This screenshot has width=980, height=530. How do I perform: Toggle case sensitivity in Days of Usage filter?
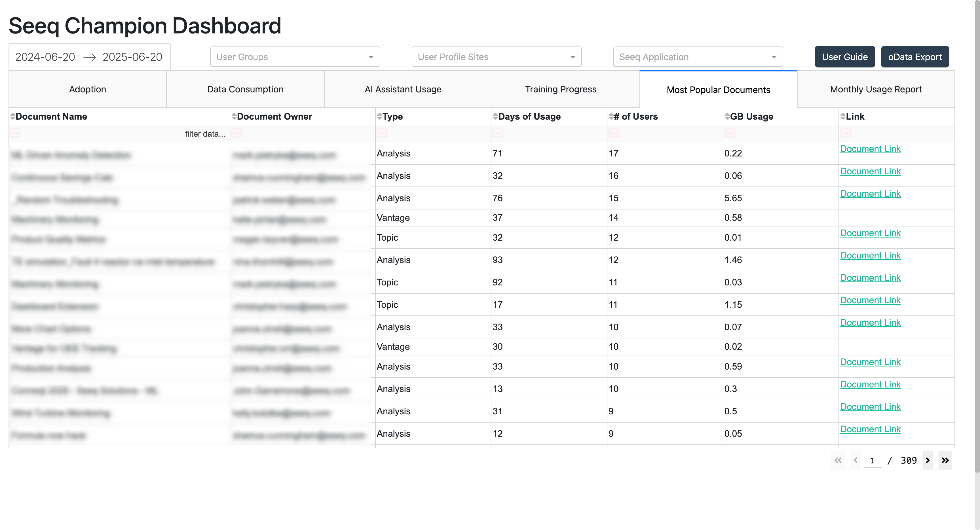(498, 133)
